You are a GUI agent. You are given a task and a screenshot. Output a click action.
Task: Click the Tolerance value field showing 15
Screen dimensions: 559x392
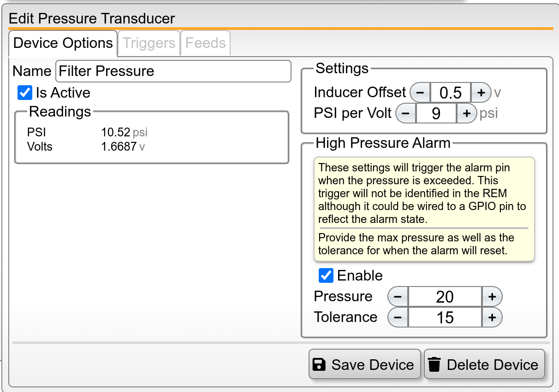[445, 317]
